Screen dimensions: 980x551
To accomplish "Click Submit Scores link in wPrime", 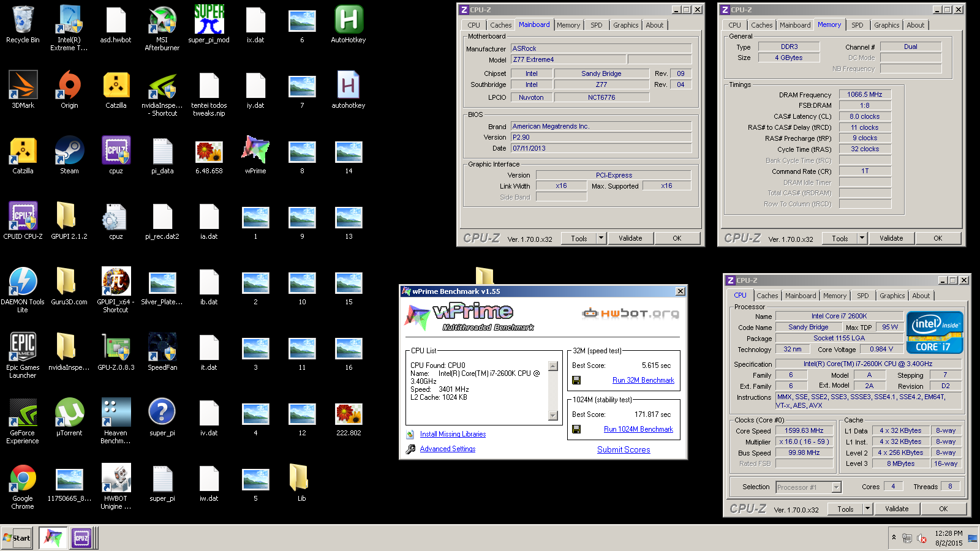I will pos(624,449).
